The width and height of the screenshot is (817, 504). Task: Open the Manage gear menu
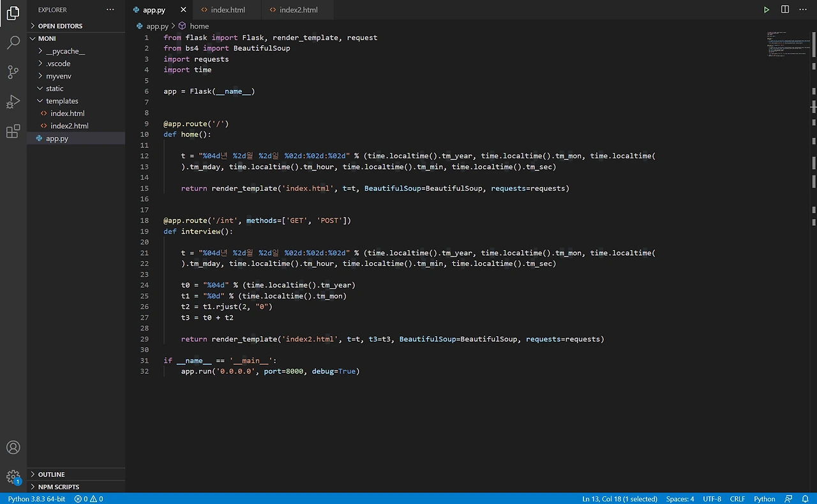tap(13, 477)
